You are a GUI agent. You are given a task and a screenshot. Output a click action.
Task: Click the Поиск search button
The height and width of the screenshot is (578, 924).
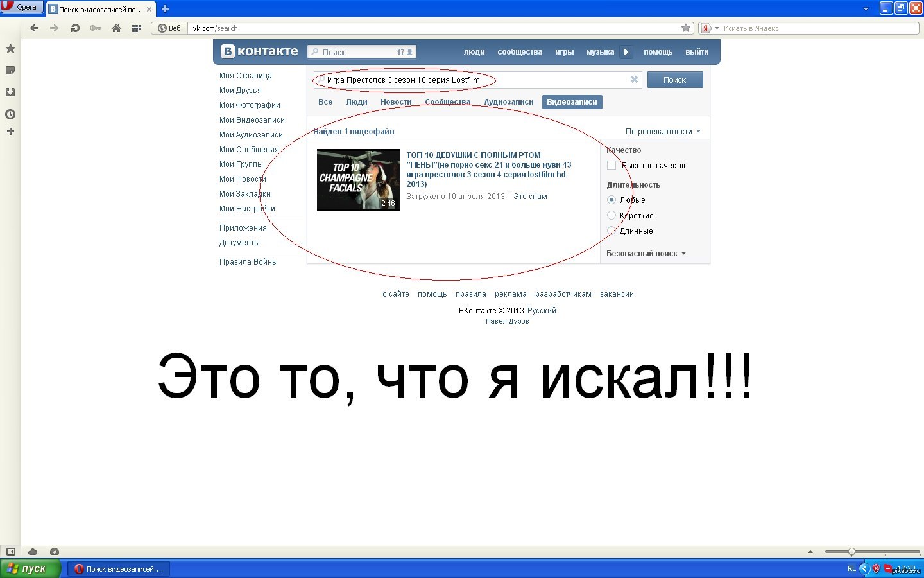pyautogui.click(x=675, y=80)
